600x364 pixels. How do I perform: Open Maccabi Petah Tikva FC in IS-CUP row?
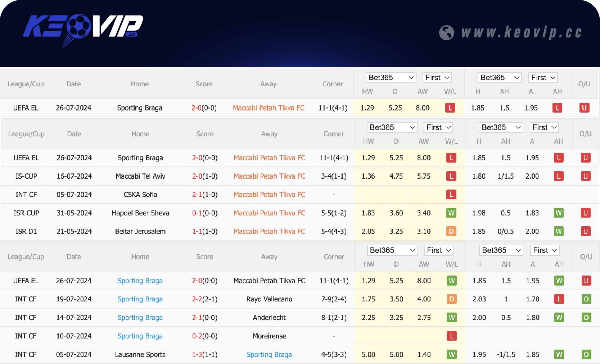pos(269,176)
